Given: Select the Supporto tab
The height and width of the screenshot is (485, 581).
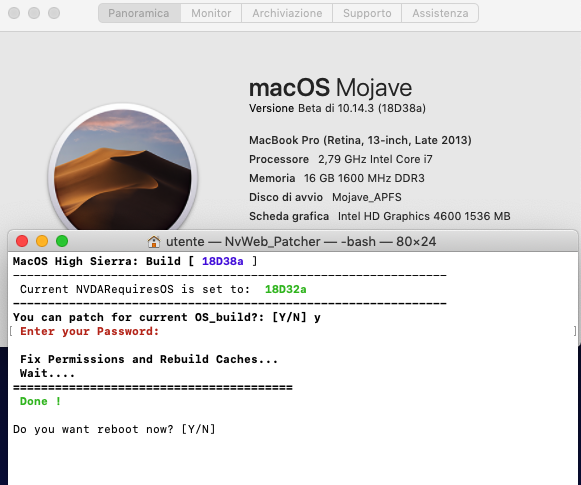Looking at the screenshot, I should click(367, 13).
